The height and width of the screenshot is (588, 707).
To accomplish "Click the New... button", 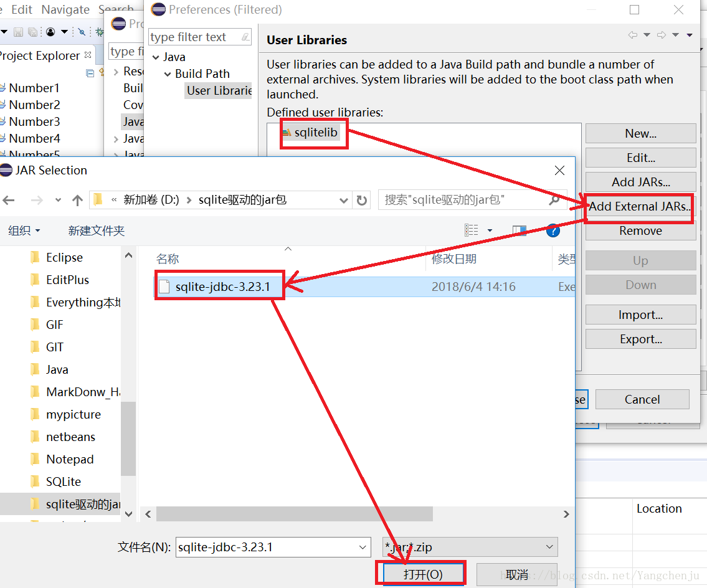I will [641, 133].
